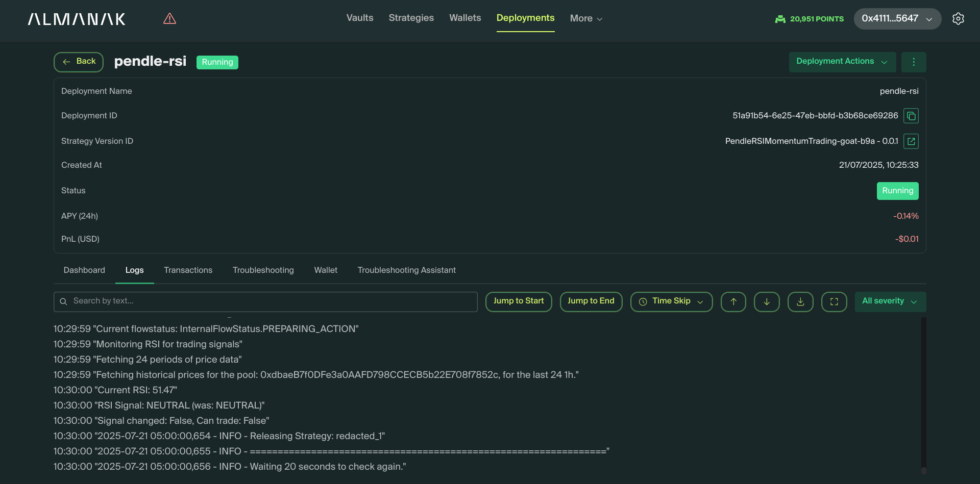This screenshot has height=484, width=980.
Task: Click the ALMANAK logo
Action: coord(77,19)
